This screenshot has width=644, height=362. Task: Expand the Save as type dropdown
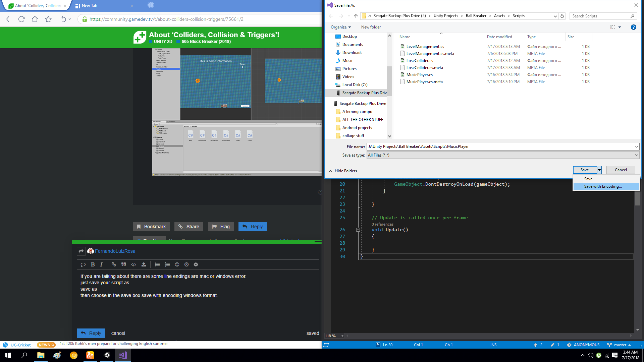(636, 155)
